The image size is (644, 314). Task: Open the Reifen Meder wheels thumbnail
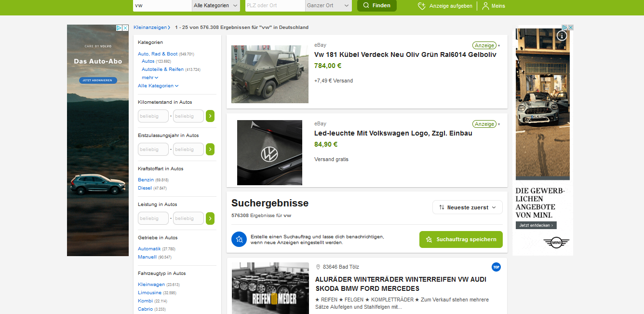(270, 288)
